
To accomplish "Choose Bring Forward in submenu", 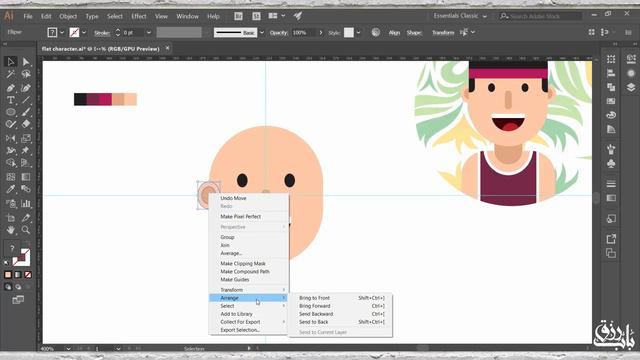I will (341, 306).
